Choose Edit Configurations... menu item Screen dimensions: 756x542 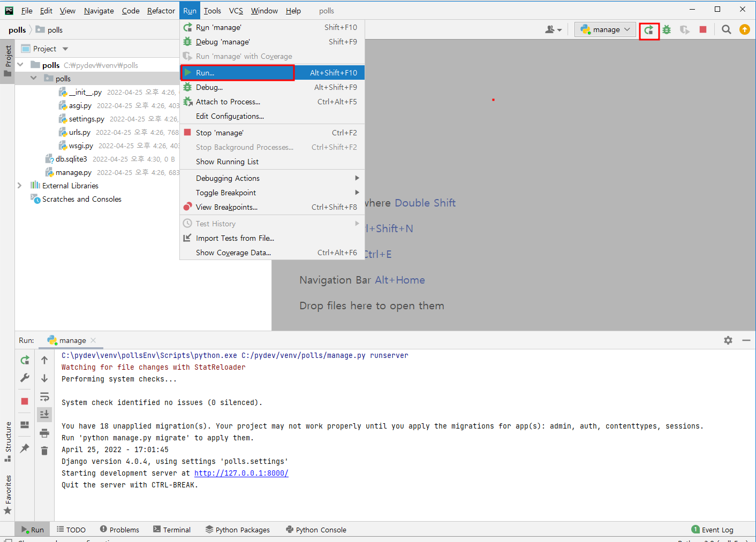(272, 116)
